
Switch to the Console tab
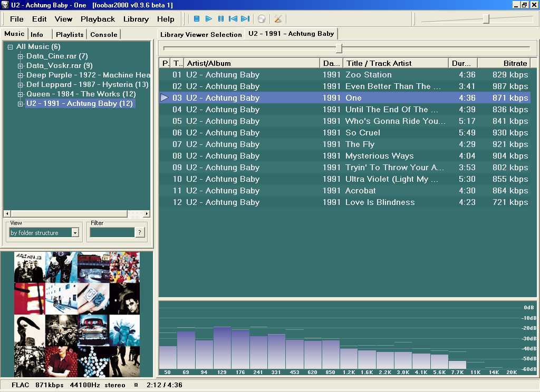pos(103,34)
